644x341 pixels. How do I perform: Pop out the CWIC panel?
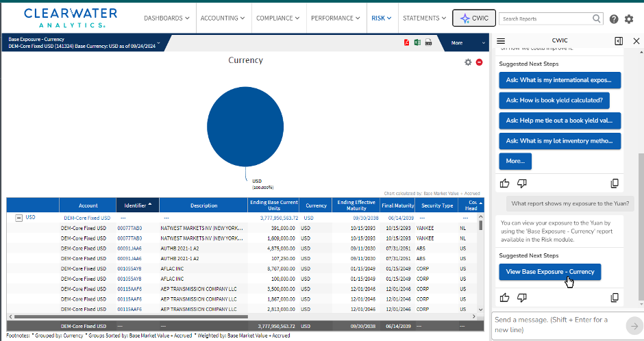[619, 40]
